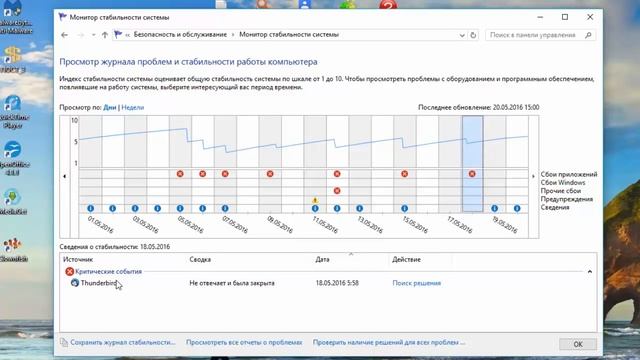Click Монитор стабильности системы breadcrumb
The image size is (640, 360).
(x=289, y=35)
